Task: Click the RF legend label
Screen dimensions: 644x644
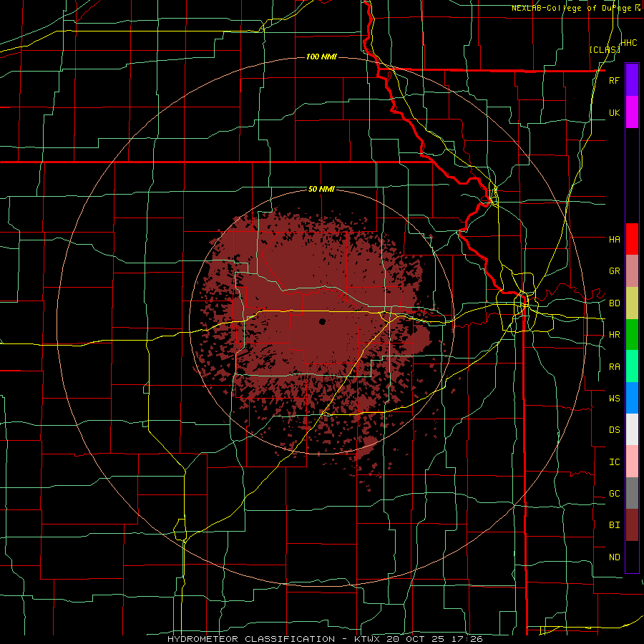Action: coord(614,80)
